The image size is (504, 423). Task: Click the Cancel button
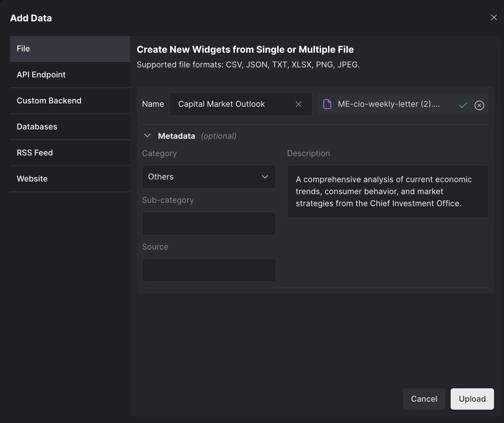424,399
